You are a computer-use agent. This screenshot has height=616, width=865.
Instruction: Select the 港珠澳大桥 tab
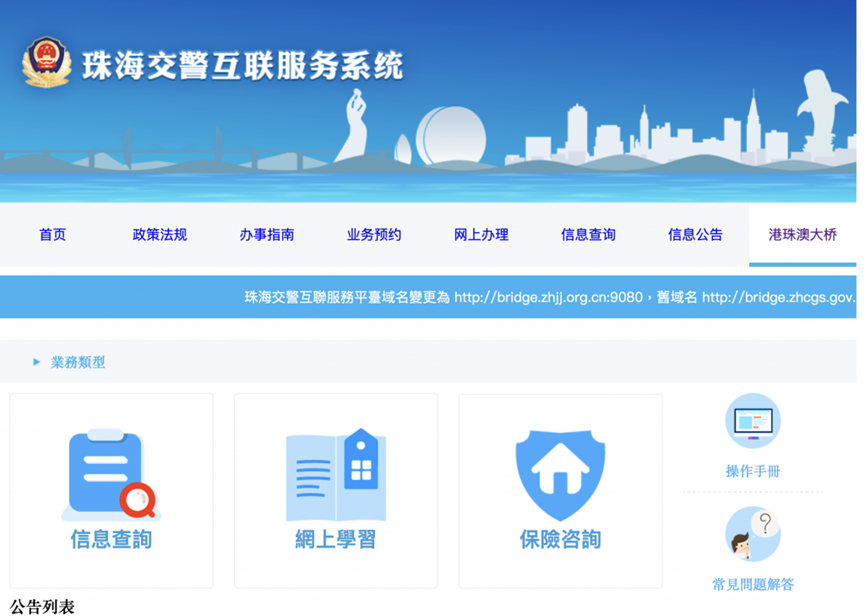(803, 235)
